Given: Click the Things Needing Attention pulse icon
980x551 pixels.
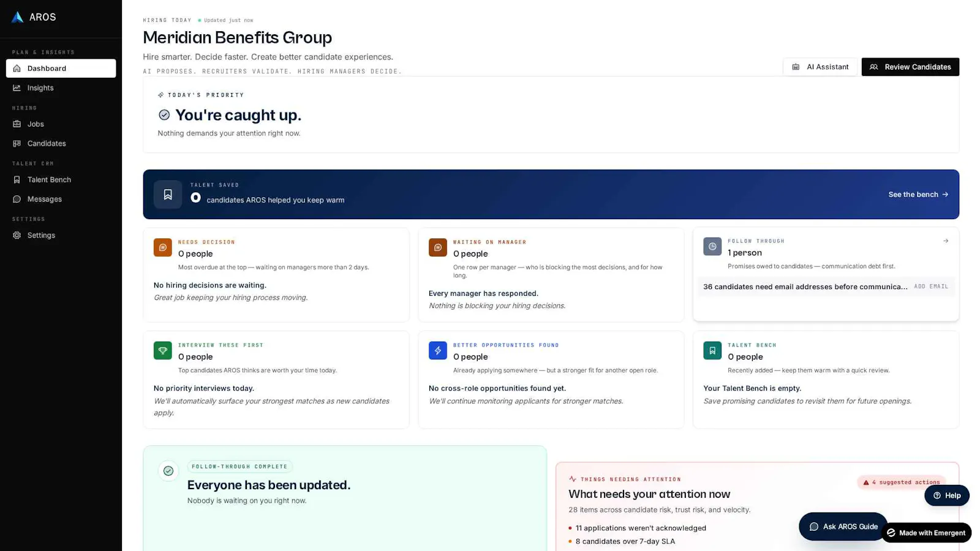Looking at the screenshot, I should [573, 479].
